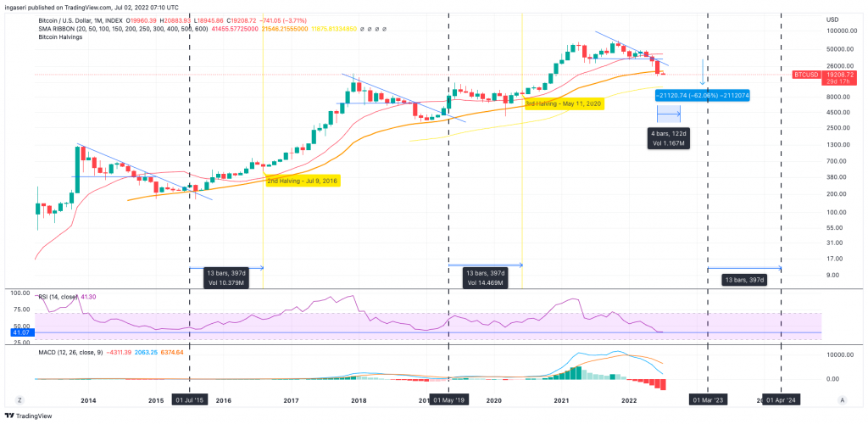Click the 9.00 price axis label
This screenshot has height=424, width=868.
[x=832, y=275]
